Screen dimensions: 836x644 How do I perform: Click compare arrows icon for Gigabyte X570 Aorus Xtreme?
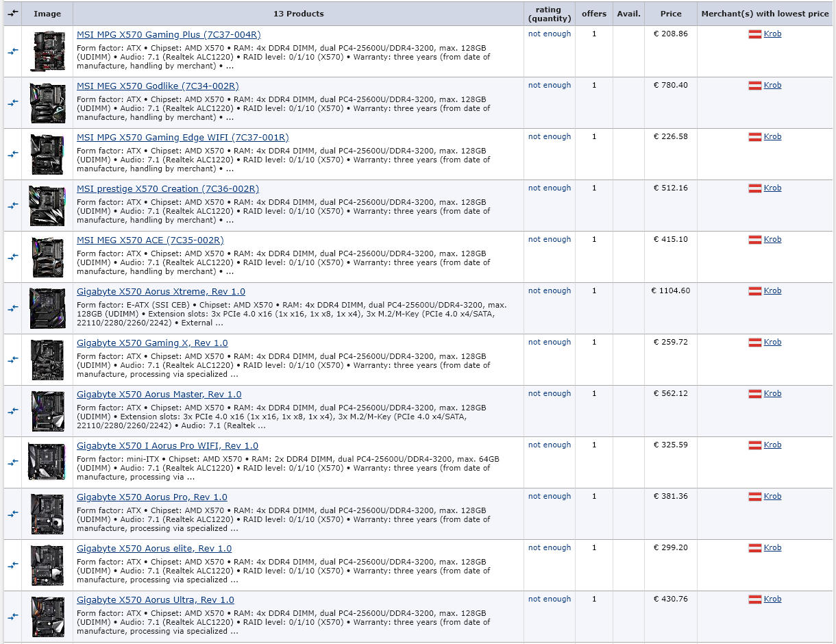[13, 308]
